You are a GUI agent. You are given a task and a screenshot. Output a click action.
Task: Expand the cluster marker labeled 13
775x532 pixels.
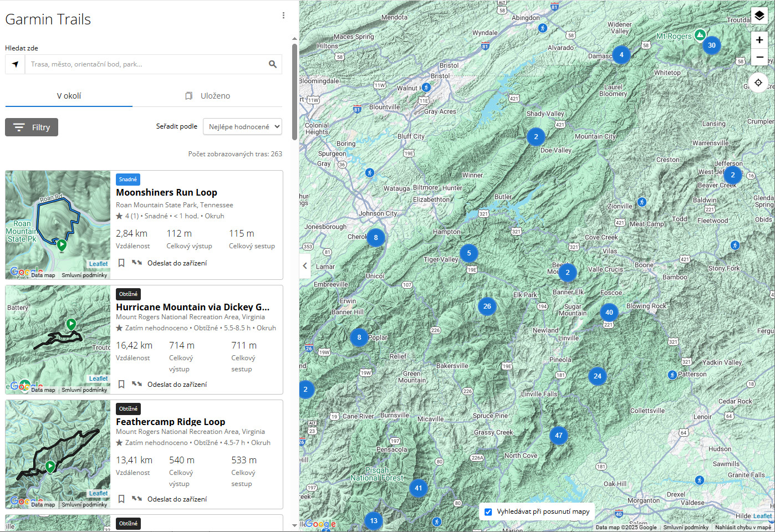(x=374, y=520)
